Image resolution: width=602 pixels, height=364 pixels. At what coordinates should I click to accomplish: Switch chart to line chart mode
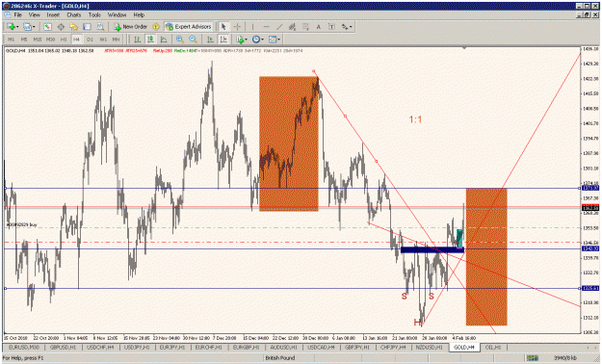(x=164, y=39)
